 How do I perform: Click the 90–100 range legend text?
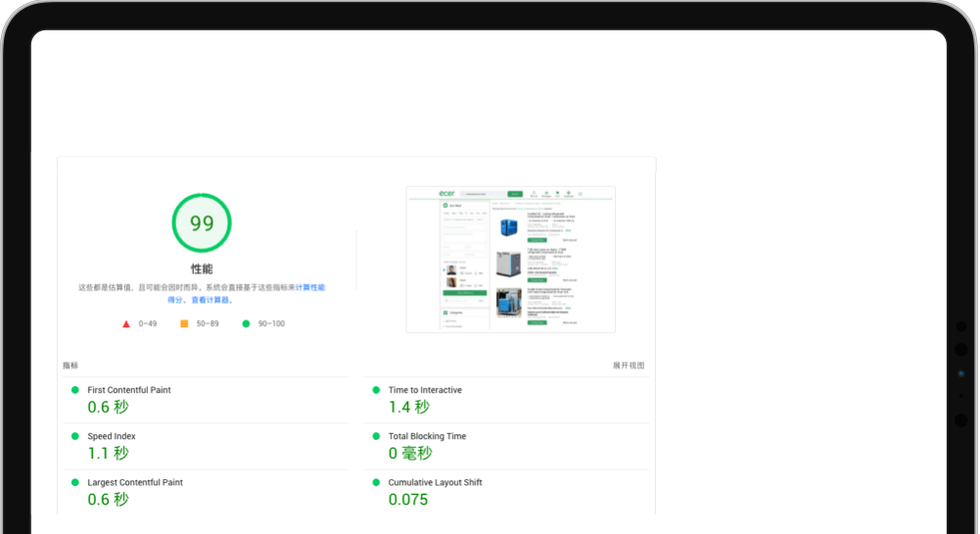click(x=271, y=324)
